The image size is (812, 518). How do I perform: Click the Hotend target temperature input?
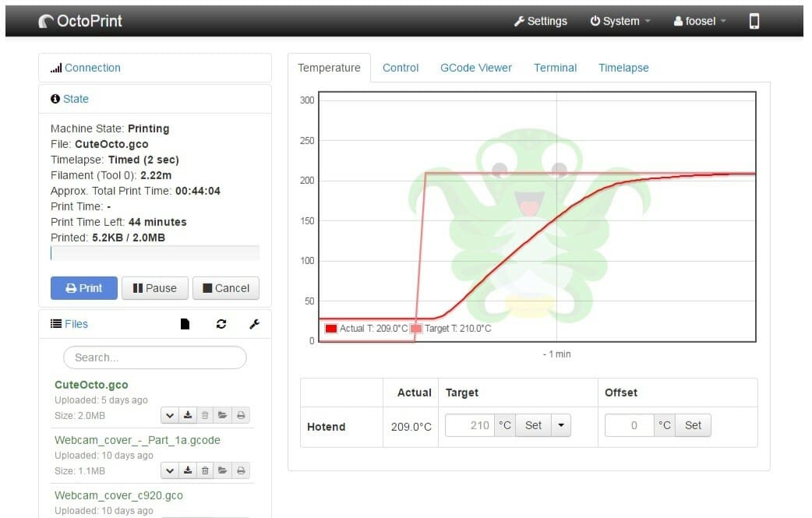470,425
